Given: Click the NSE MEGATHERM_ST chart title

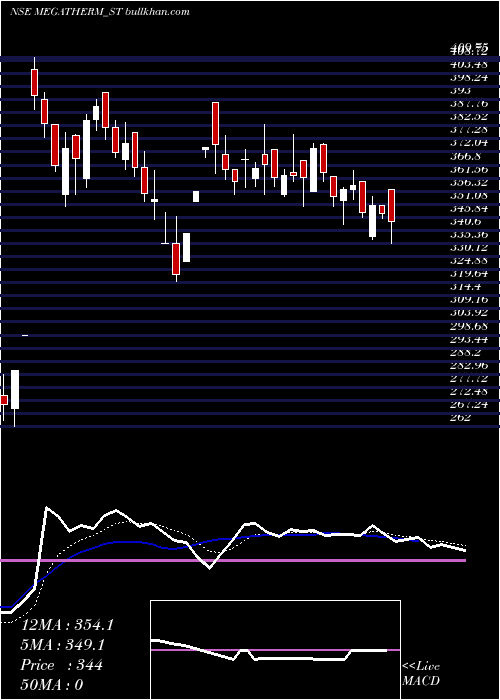Looking at the screenshot, I should tap(65, 12).
